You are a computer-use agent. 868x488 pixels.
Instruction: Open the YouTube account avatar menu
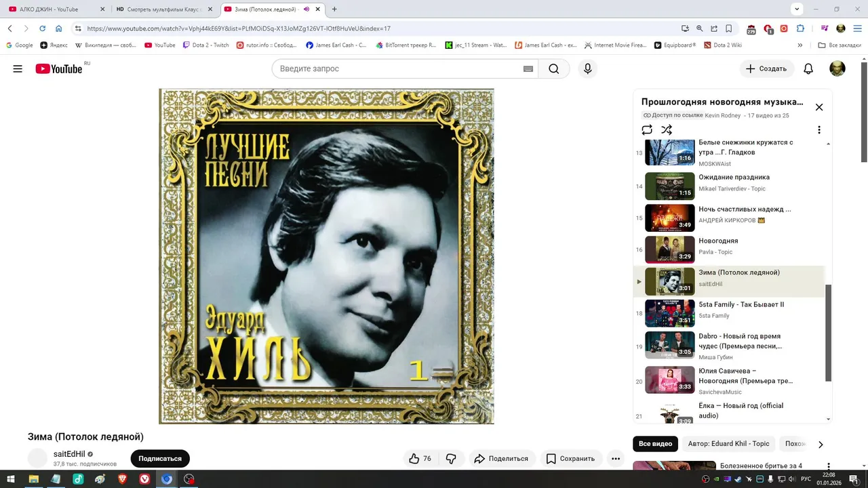[x=837, y=68]
